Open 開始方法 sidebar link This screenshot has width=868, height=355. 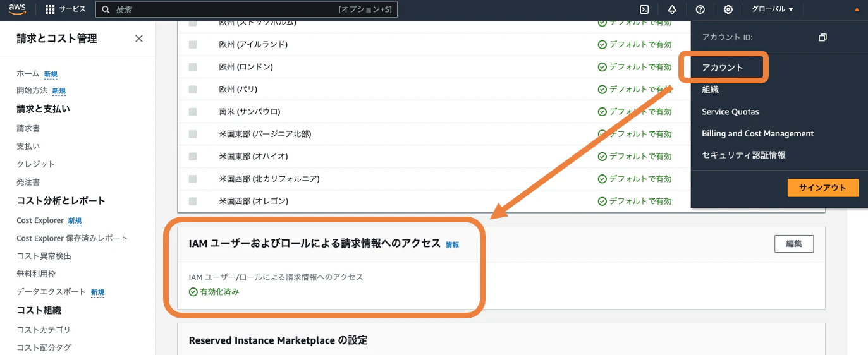[x=32, y=91]
